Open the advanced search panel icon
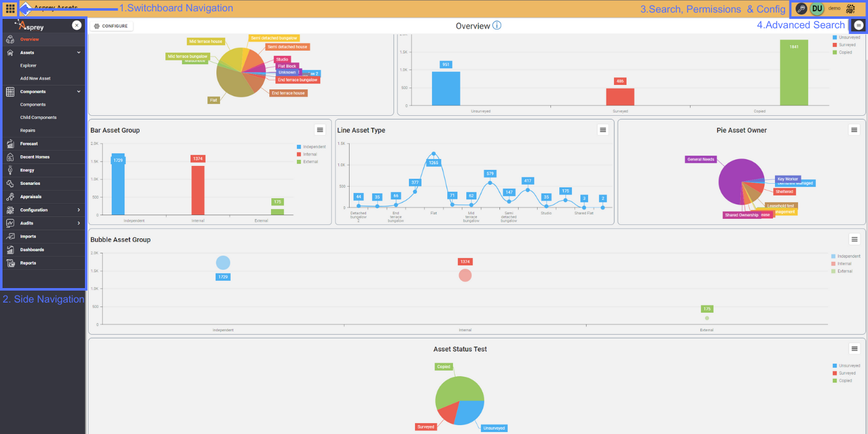The width and height of the screenshot is (868, 434). coord(859,25)
